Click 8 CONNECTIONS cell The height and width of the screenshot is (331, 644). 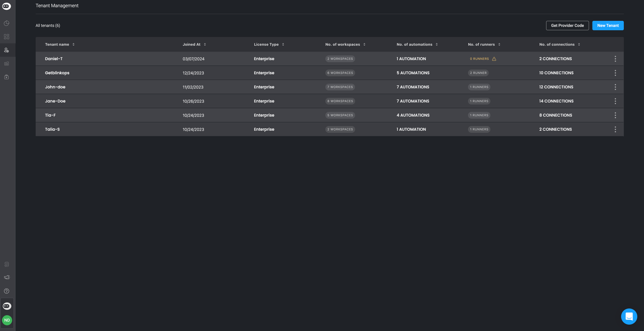point(556,115)
